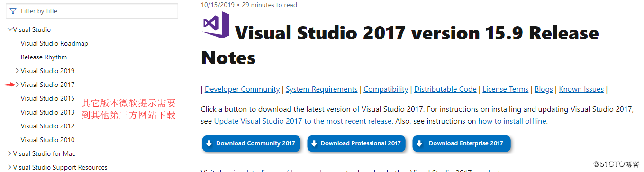Open the Developer Community link
Image resolution: width=644 pixels, height=172 pixels.
pos(242,89)
